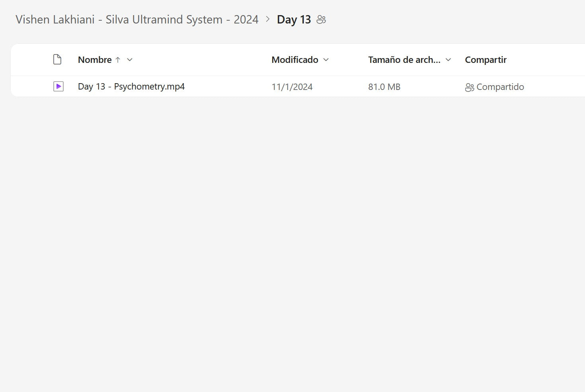This screenshot has height=392, width=585.
Task: Click the Compartir column header
Action: [486, 60]
